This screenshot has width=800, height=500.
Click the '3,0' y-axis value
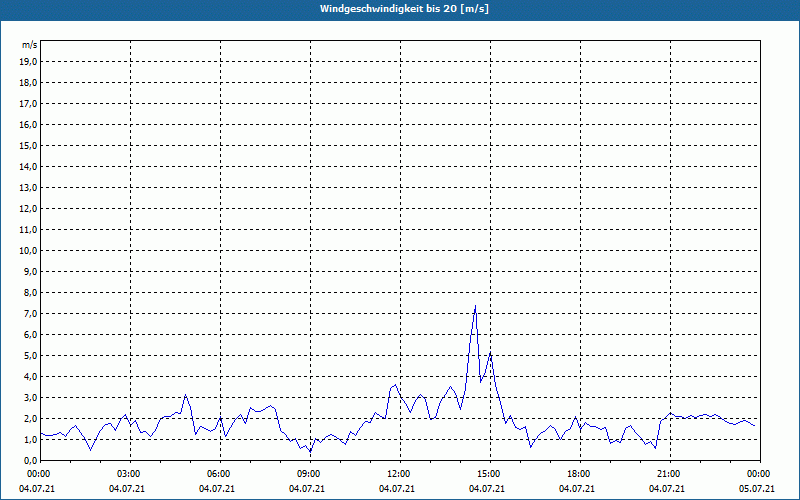31,397
